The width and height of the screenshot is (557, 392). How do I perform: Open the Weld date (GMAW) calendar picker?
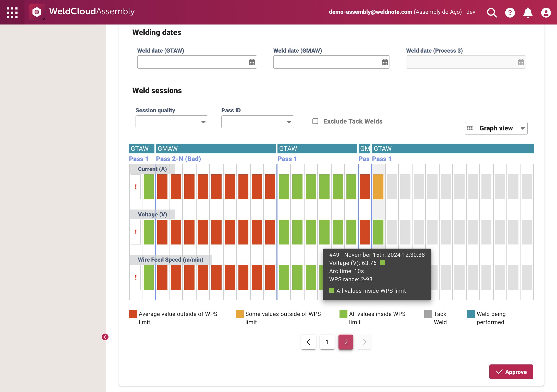pyautogui.click(x=385, y=62)
